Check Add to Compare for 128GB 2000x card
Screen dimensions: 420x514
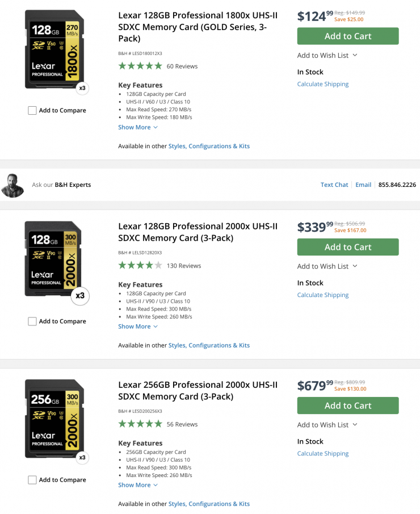[x=32, y=321]
